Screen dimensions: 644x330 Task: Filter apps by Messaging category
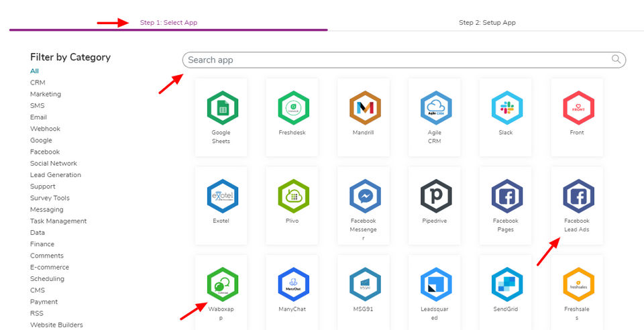click(46, 209)
